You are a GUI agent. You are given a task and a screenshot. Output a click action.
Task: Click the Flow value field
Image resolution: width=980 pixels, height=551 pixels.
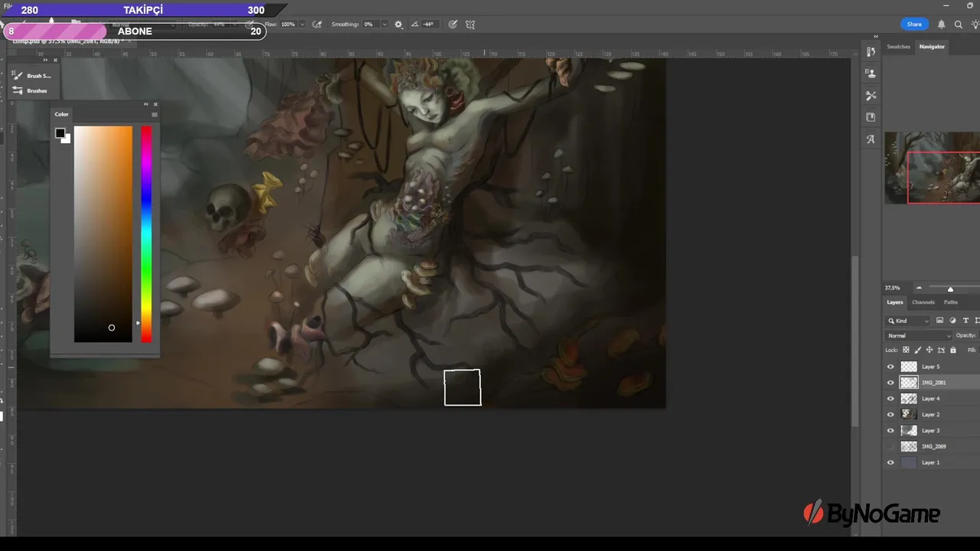coord(289,24)
